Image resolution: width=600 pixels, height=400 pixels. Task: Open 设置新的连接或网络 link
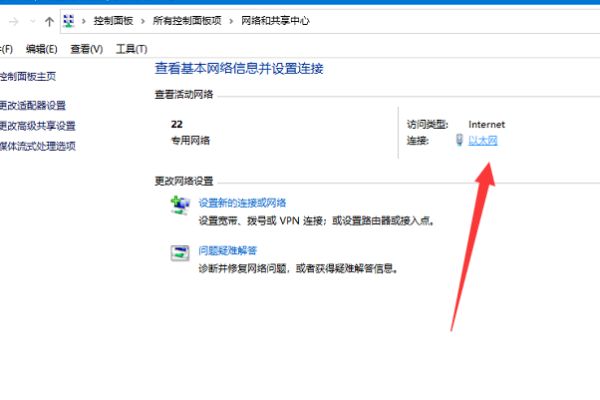pos(242,203)
